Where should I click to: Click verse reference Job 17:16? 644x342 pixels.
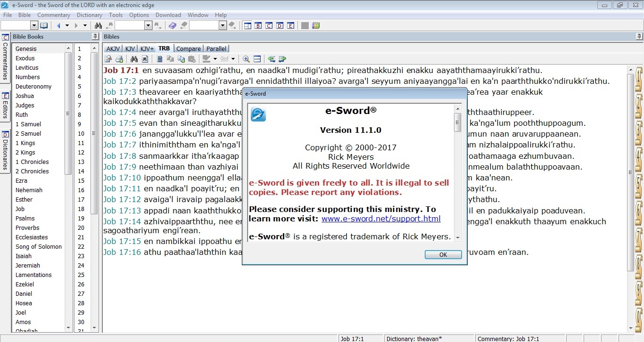click(122, 252)
